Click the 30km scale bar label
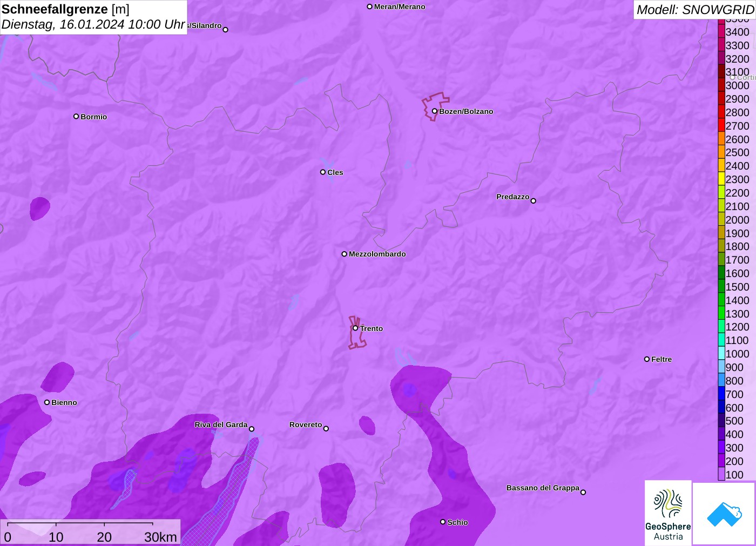This screenshot has width=756, height=546. point(160,537)
